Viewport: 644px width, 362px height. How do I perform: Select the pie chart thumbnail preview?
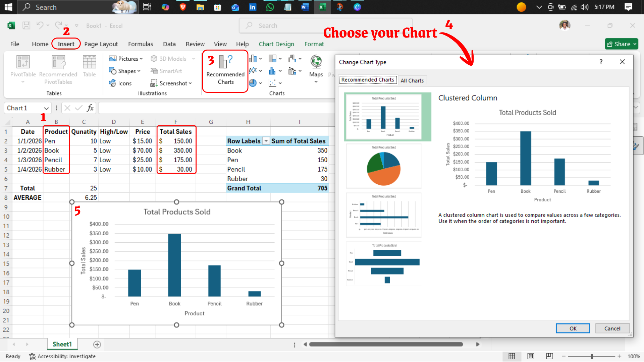pos(384,166)
